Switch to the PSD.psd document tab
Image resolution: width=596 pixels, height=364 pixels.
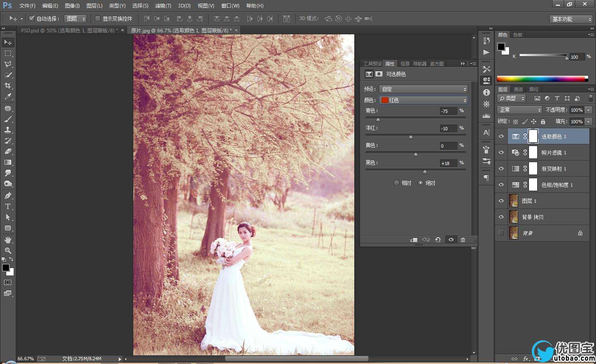coord(69,30)
